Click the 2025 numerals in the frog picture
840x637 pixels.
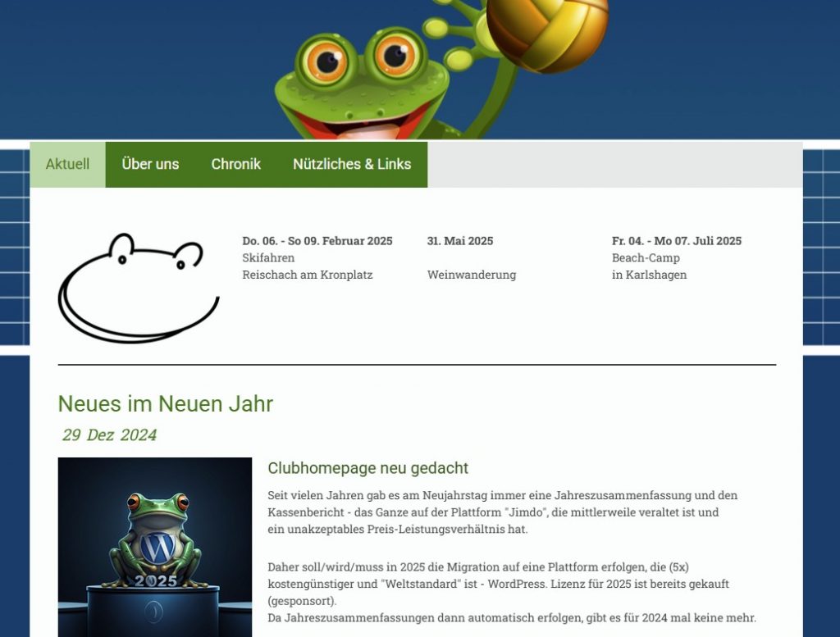pos(156,580)
